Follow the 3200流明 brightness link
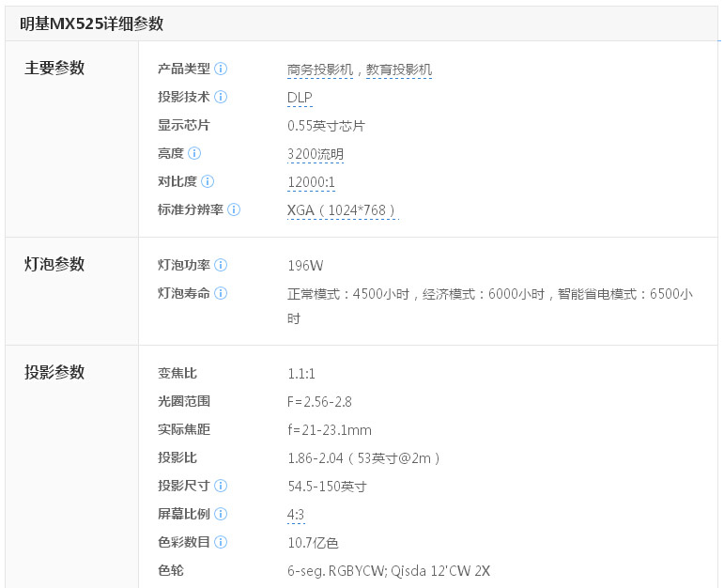 tap(316, 154)
